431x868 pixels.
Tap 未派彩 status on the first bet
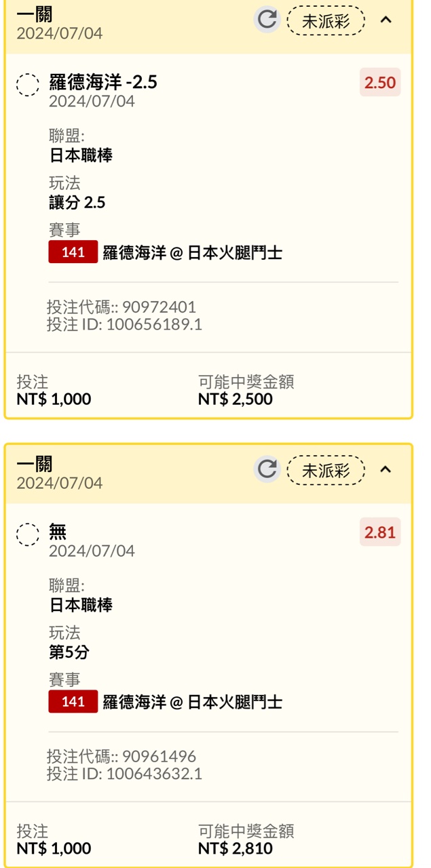click(x=326, y=21)
